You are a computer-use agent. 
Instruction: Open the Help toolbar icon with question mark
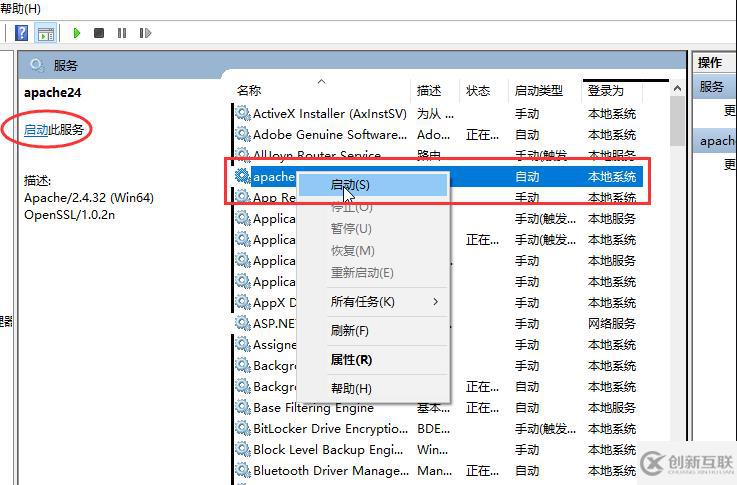[22, 33]
